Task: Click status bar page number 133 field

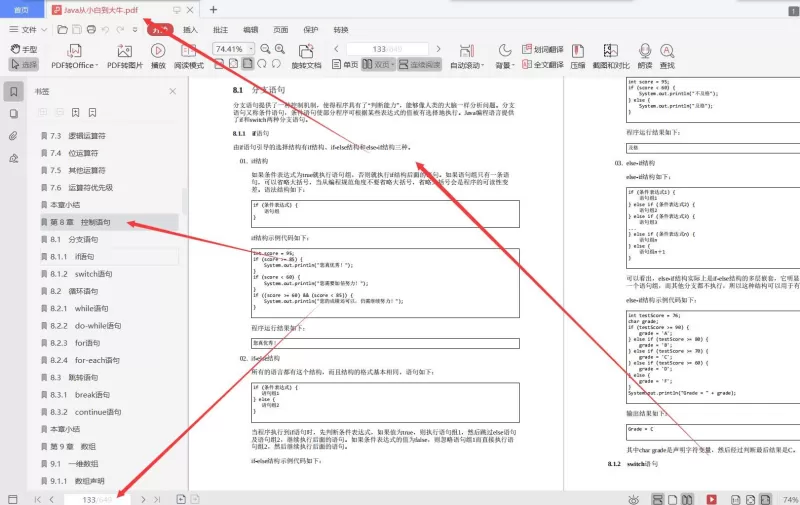Action: tap(97, 500)
